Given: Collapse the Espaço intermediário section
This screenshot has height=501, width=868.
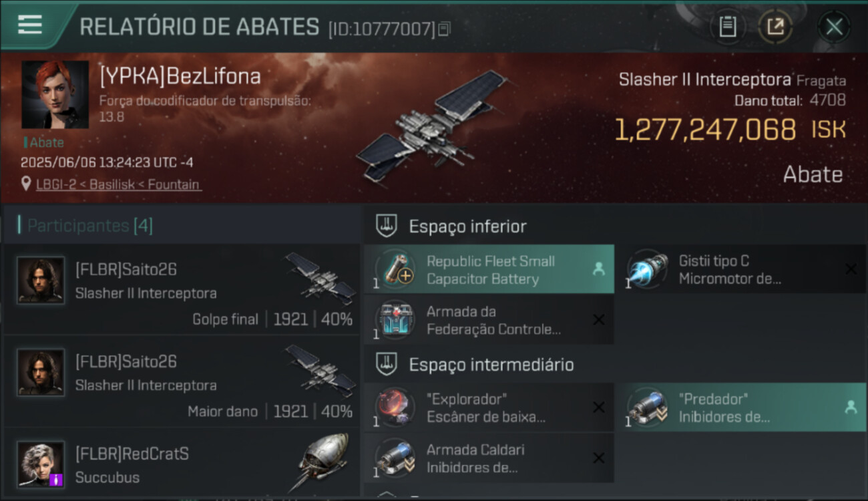Looking at the screenshot, I should click(x=386, y=364).
